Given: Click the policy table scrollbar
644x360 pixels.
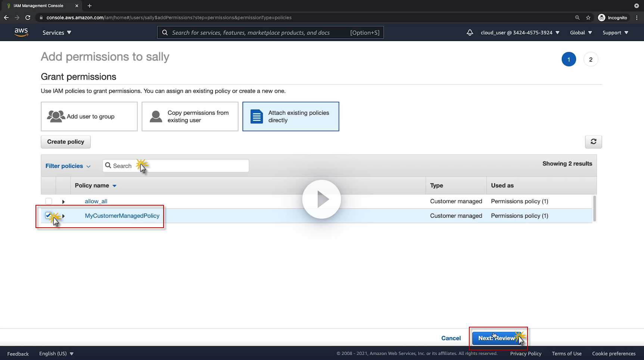Looking at the screenshot, I should pos(594,209).
